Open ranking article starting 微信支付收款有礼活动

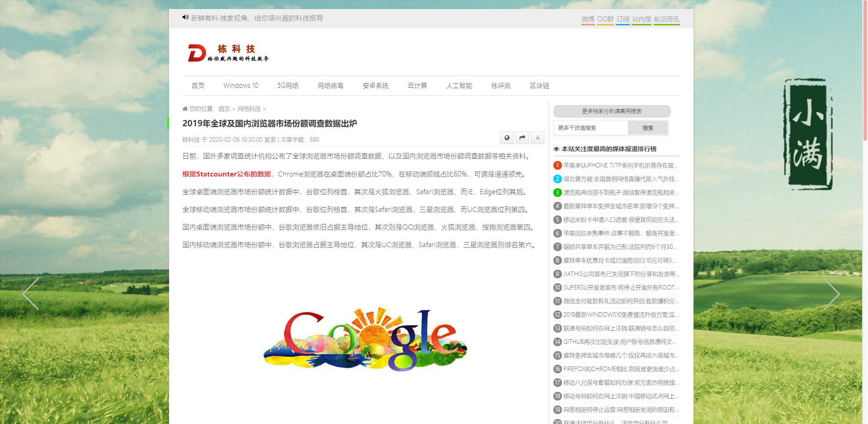[621, 301]
